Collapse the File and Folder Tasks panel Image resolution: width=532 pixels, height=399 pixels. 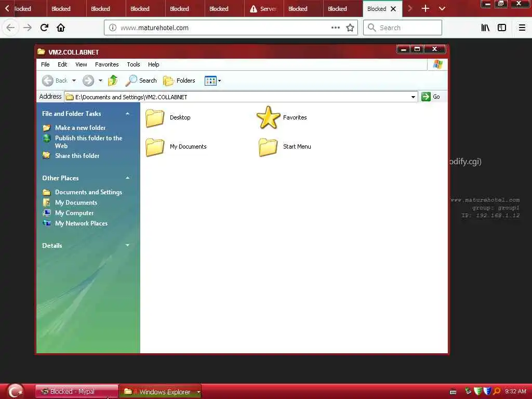[128, 114]
